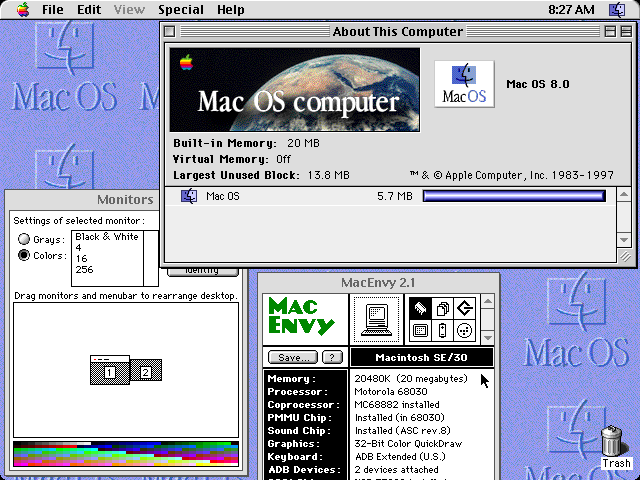Open the Apple menu
Image resolution: width=640 pixels, height=480 pixels.
[23, 9]
